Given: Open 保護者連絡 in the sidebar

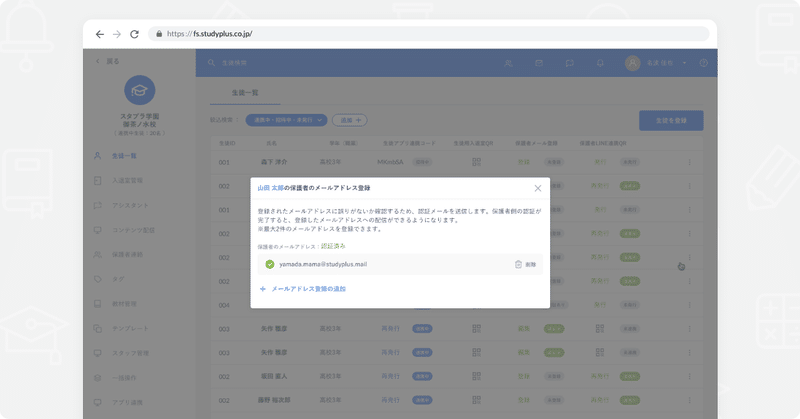Looking at the screenshot, I should [128, 254].
